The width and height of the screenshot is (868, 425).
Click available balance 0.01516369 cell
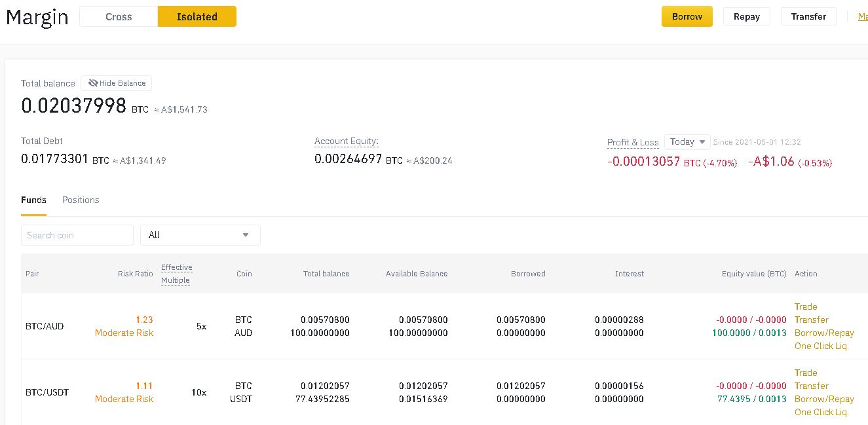(423, 399)
